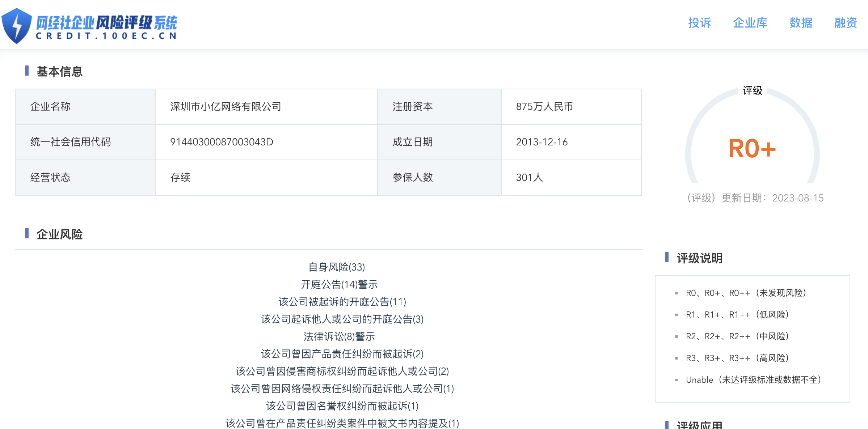Open 该公司曾因侵害商标权纠纷而起诉他人或公司(2) entry
The height and width of the screenshot is (429, 868).
click(x=342, y=371)
